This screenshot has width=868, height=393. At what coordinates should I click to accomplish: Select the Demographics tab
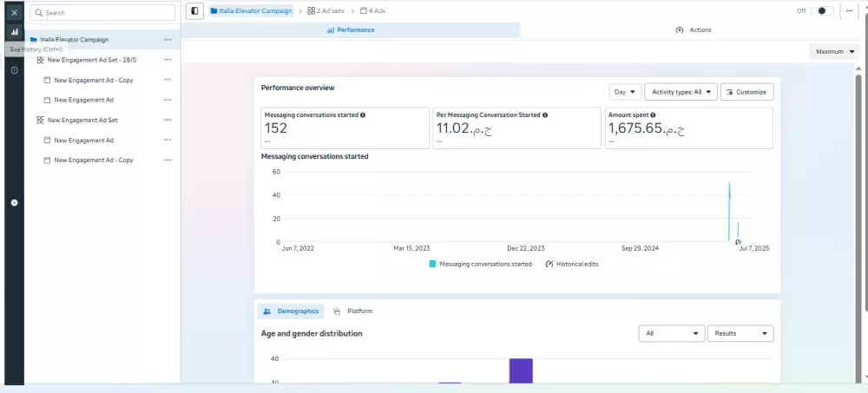pyautogui.click(x=291, y=311)
